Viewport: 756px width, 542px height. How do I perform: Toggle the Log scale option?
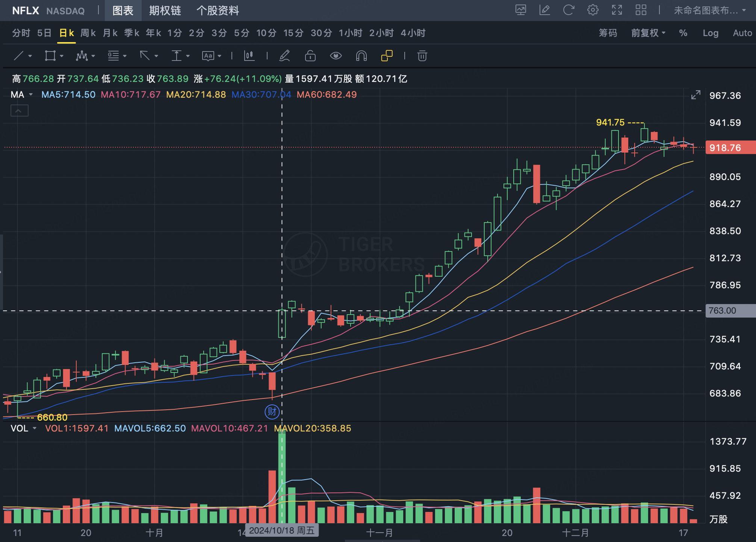(711, 33)
